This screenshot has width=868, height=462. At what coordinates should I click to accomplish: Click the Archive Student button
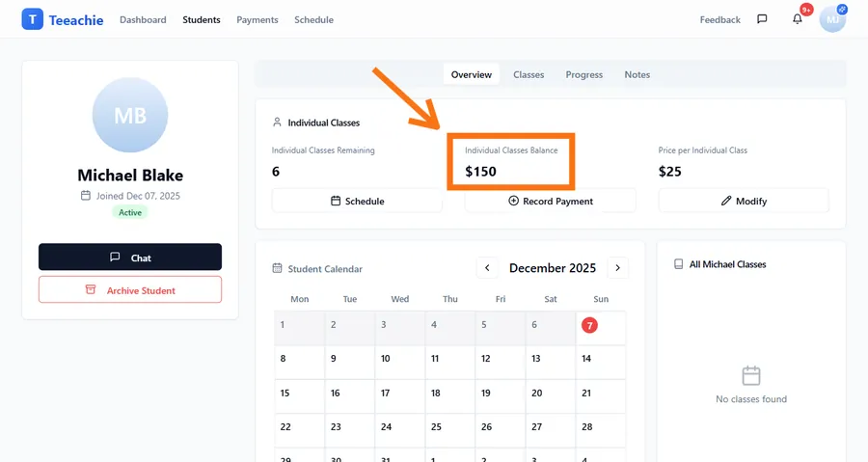[130, 289]
